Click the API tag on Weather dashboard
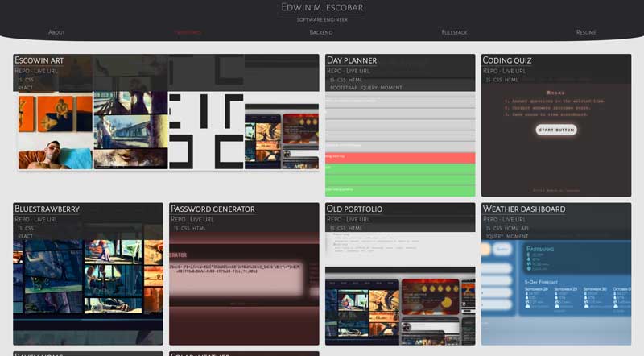Viewport: 644px width, 356px height. pyautogui.click(x=525, y=228)
